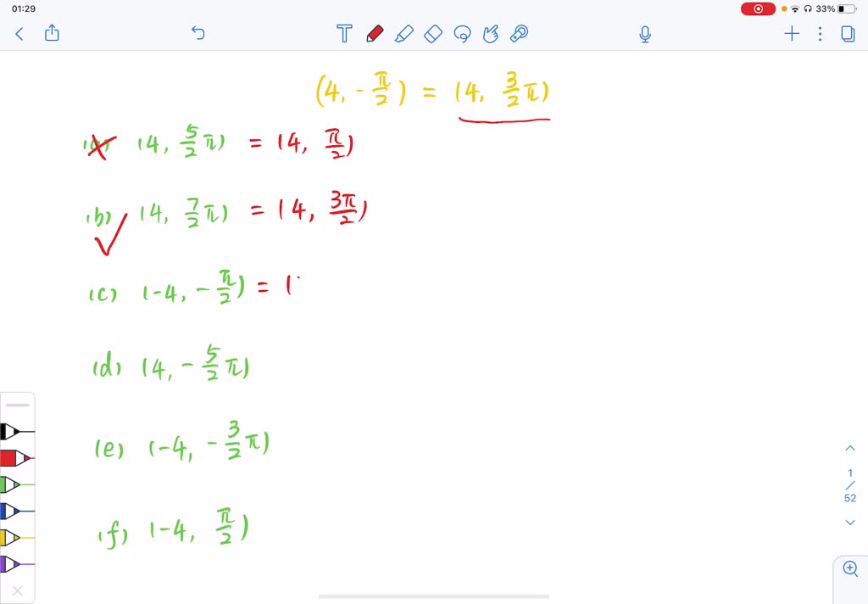Open the zoom magnifier button
This screenshot has width=868, height=604.
click(850, 568)
